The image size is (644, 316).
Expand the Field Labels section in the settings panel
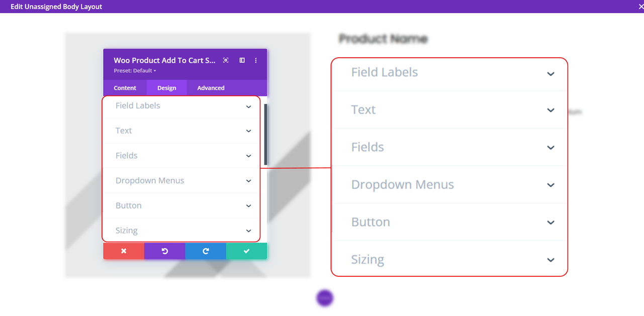[x=181, y=106]
